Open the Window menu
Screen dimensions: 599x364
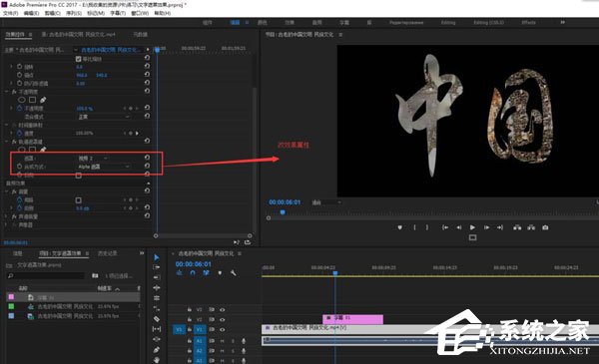tap(140, 13)
